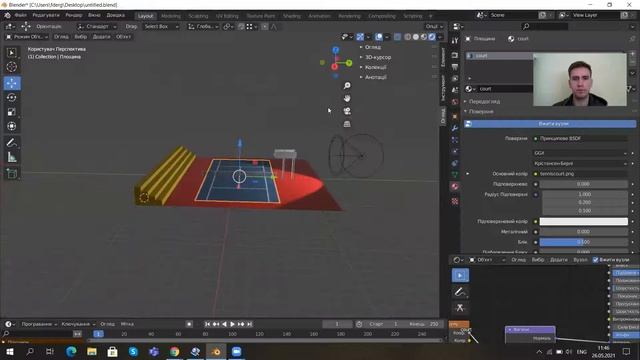Select the Annotate tool in the viewport toolbar
Image resolution: width=640 pixels, height=360 pixels.
click(x=11, y=143)
